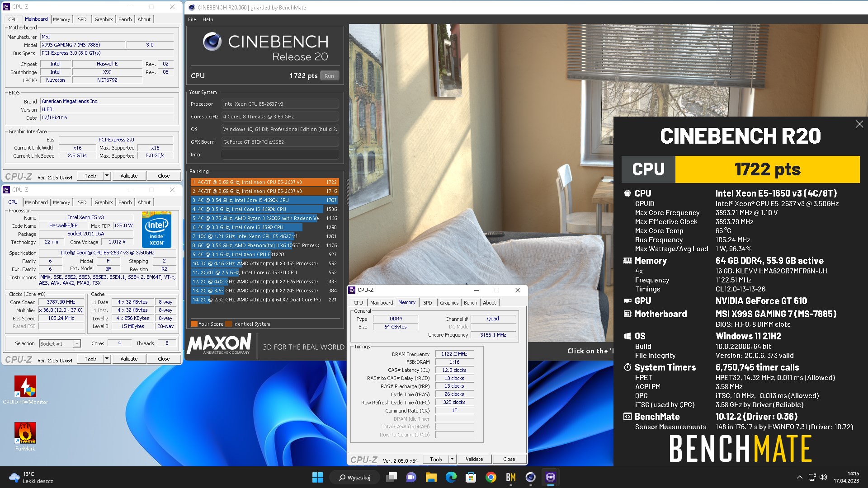868x488 pixels.
Task: Click the CPU-Z Memory window title icon
Action: click(x=352, y=290)
